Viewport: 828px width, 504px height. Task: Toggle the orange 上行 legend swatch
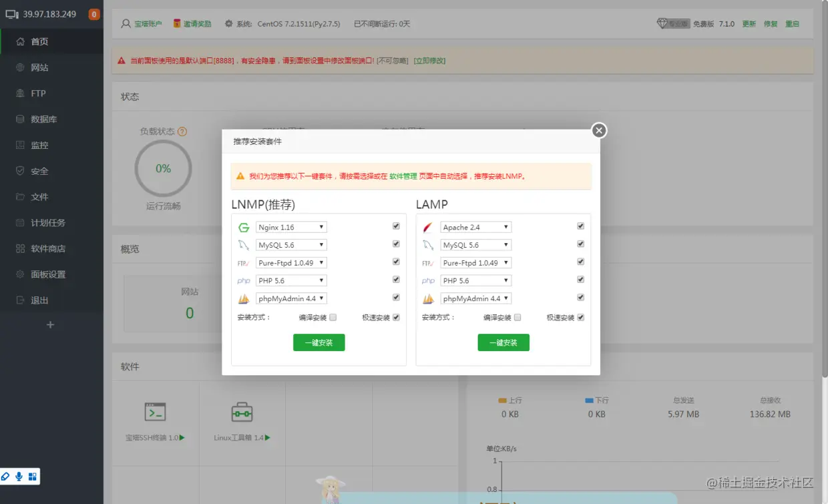[x=503, y=401]
